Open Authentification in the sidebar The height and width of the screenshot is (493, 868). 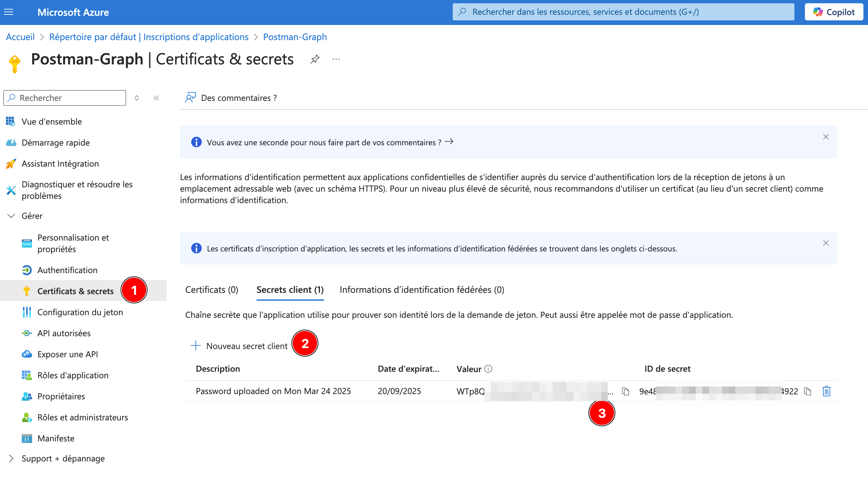coord(67,270)
